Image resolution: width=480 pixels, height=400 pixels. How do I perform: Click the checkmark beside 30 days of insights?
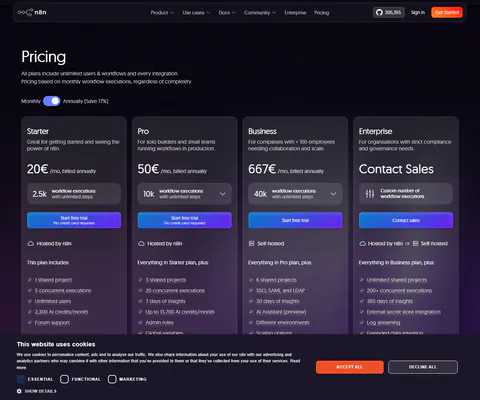click(x=251, y=301)
